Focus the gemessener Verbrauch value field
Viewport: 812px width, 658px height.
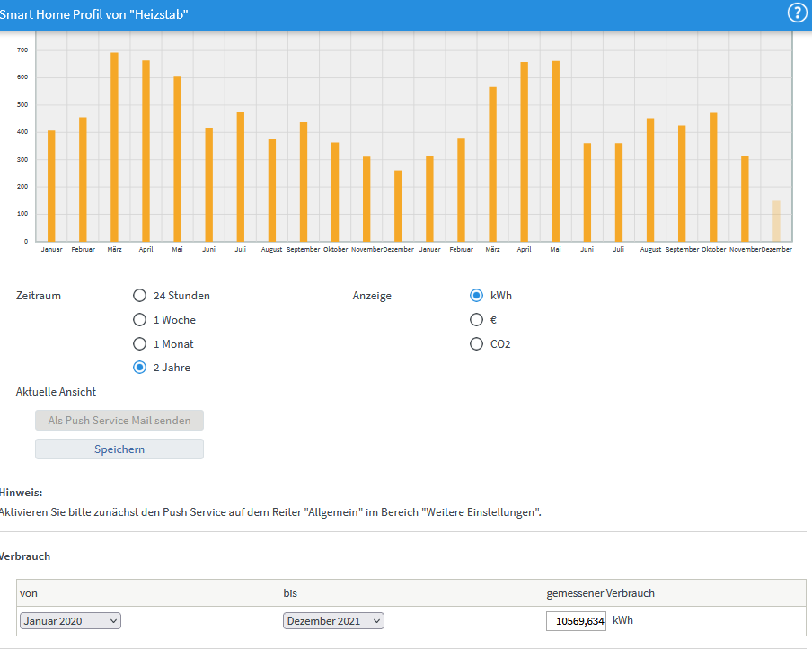click(x=576, y=621)
